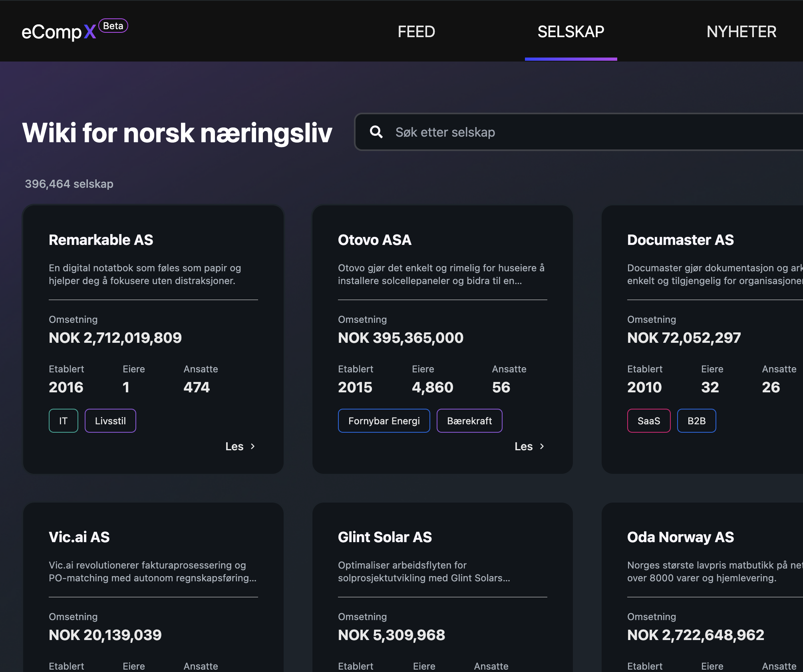Focus the 'Søk etter selskap' search field
The width and height of the screenshot is (803, 672).
(578, 132)
